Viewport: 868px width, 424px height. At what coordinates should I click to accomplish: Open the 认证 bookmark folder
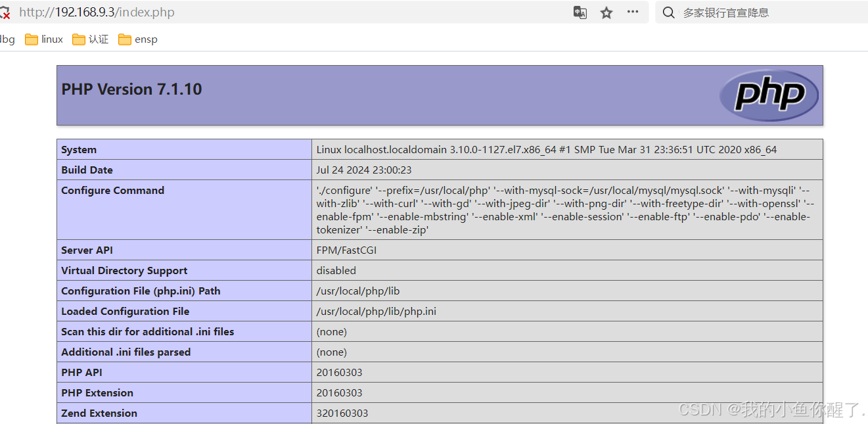tap(91, 39)
